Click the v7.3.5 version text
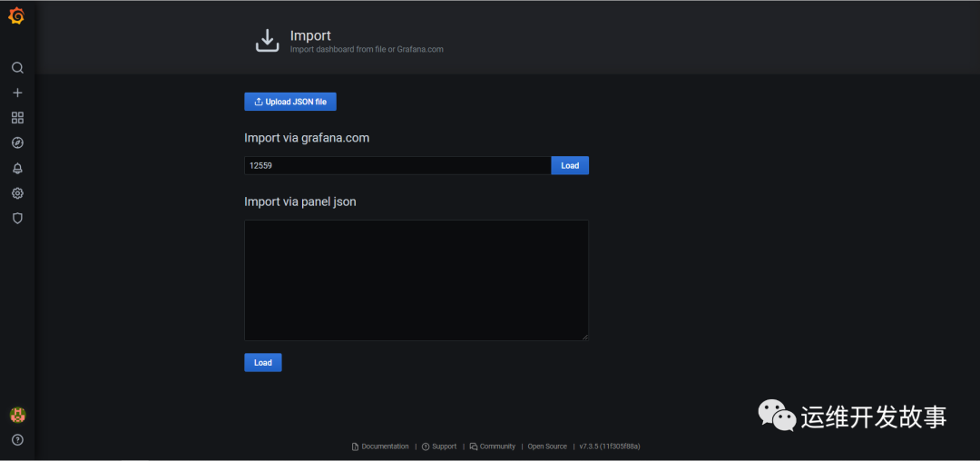This screenshot has width=980, height=461. (610, 446)
